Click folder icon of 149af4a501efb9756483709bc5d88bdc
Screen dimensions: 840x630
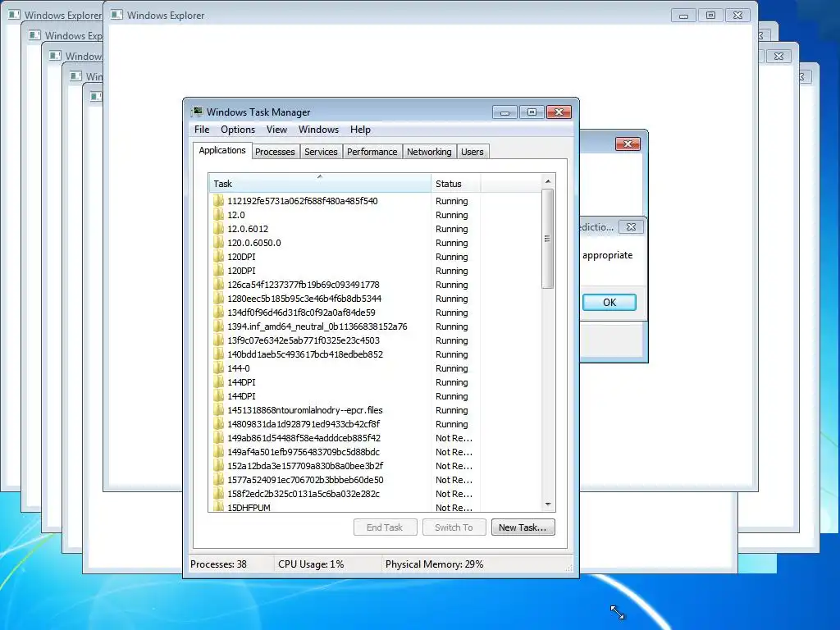coord(218,452)
